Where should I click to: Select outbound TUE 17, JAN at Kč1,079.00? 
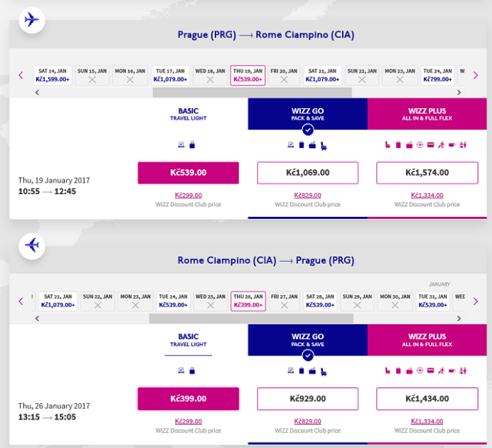[x=170, y=75]
